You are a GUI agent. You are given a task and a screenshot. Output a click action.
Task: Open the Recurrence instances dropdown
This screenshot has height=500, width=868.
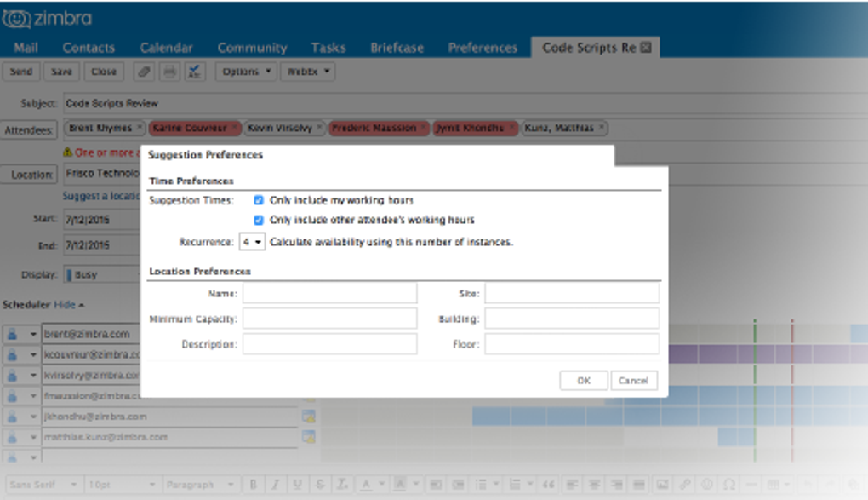pyautogui.click(x=252, y=242)
